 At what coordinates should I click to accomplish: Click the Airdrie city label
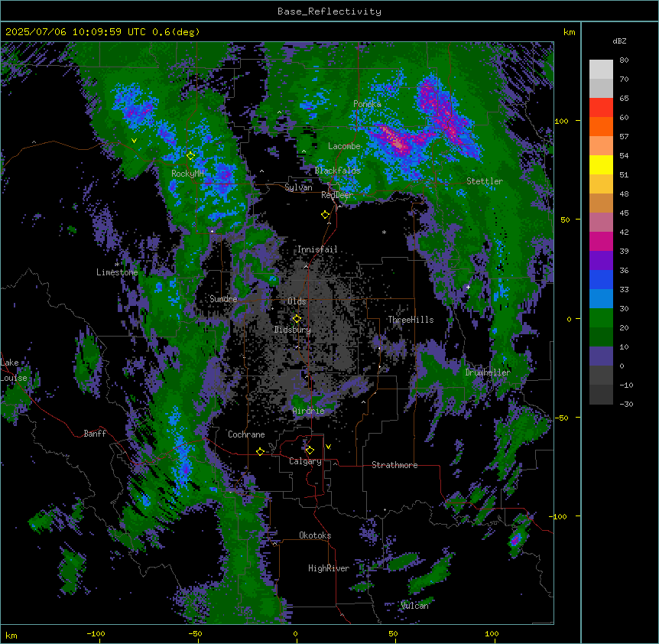[309, 411]
